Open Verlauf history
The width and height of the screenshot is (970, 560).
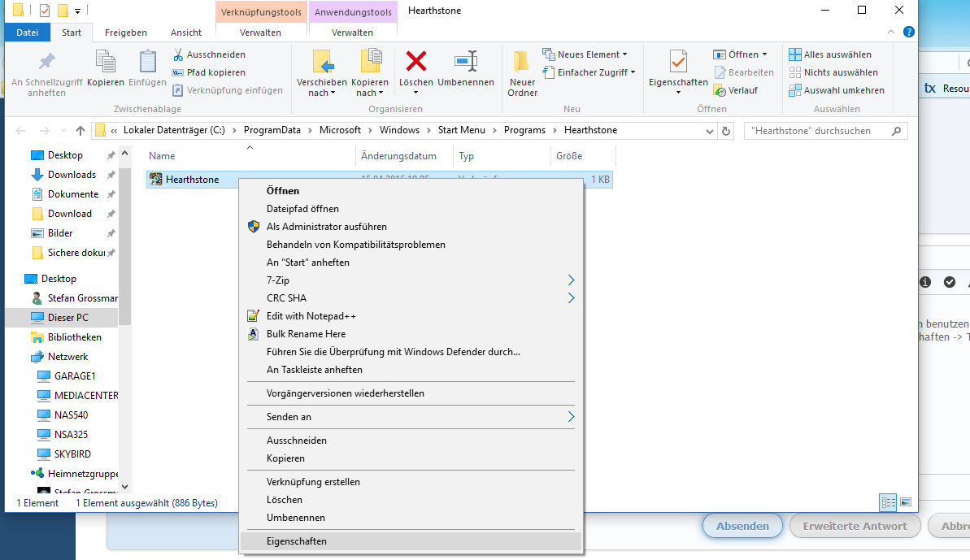tap(736, 90)
